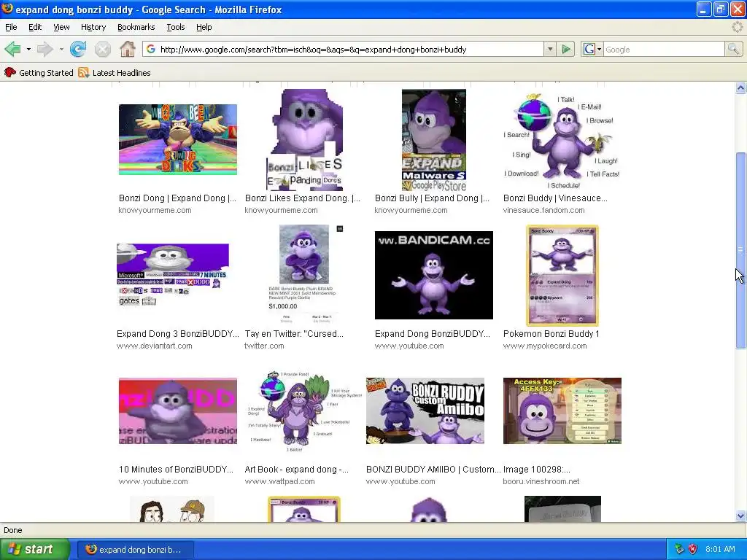Click the vertical scrollbar thumb

click(740, 251)
